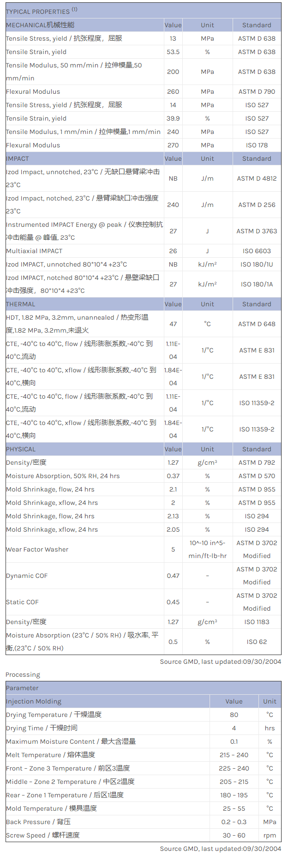Screen dimensions: 282x868
Task: Click the Injection Molding header cell
Action: [34, 701]
